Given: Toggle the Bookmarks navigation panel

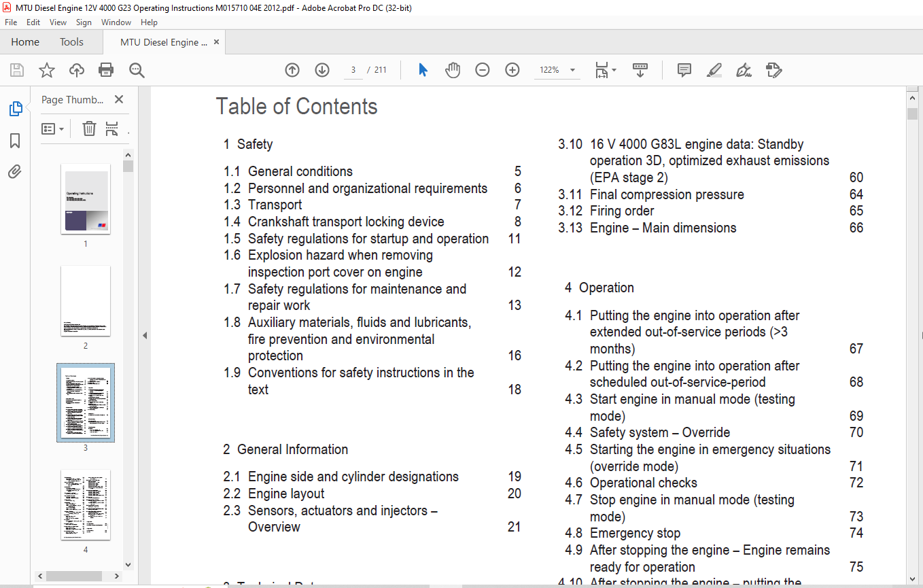Looking at the screenshot, I should tap(15, 141).
